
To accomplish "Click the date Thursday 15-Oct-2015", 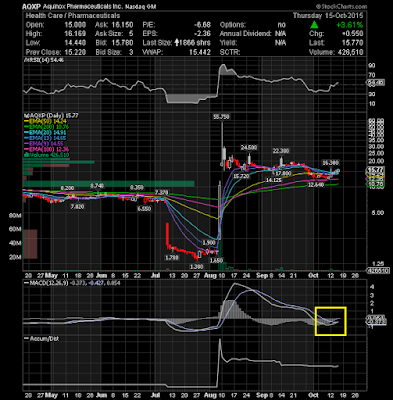I will (x=328, y=16).
